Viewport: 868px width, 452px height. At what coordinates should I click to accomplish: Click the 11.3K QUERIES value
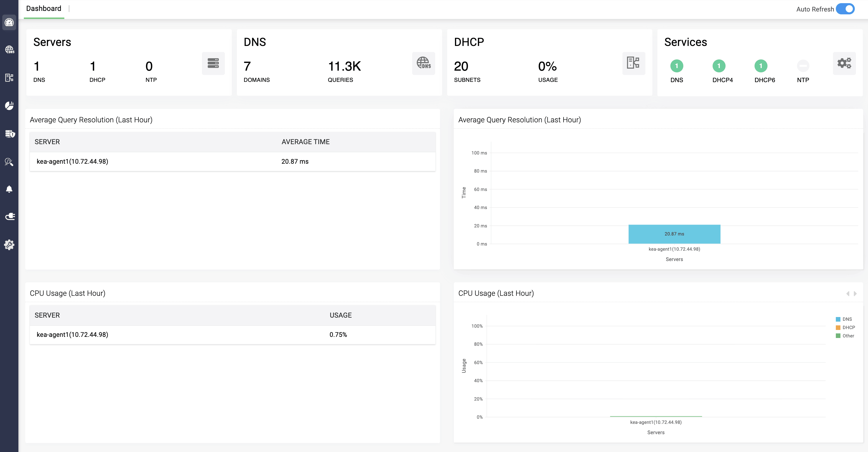(344, 66)
